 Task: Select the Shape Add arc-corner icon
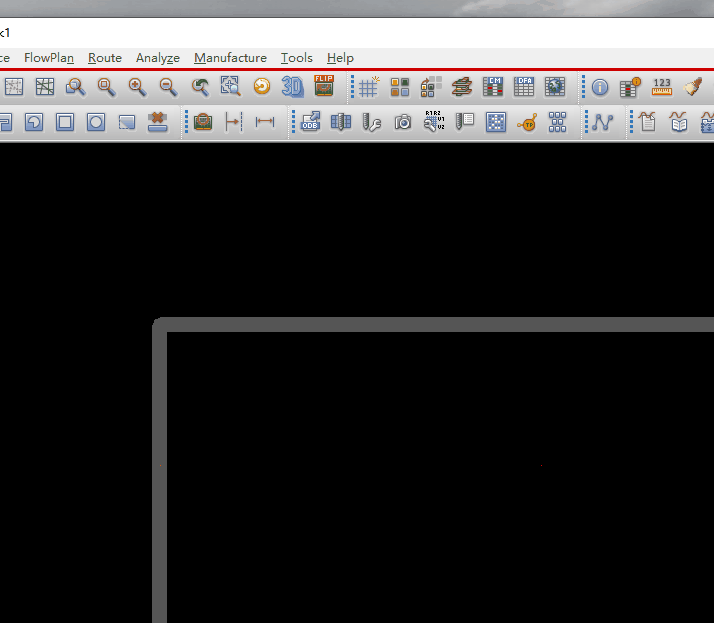(x=34, y=122)
